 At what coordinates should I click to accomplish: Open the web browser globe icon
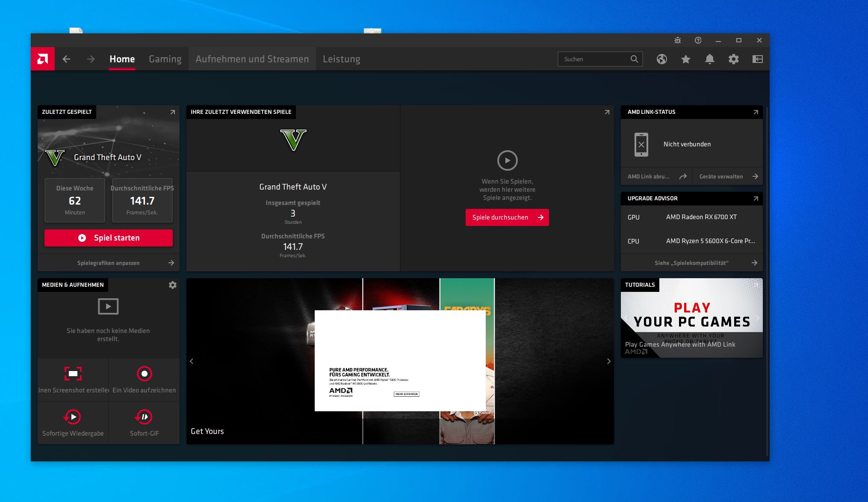click(661, 59)
